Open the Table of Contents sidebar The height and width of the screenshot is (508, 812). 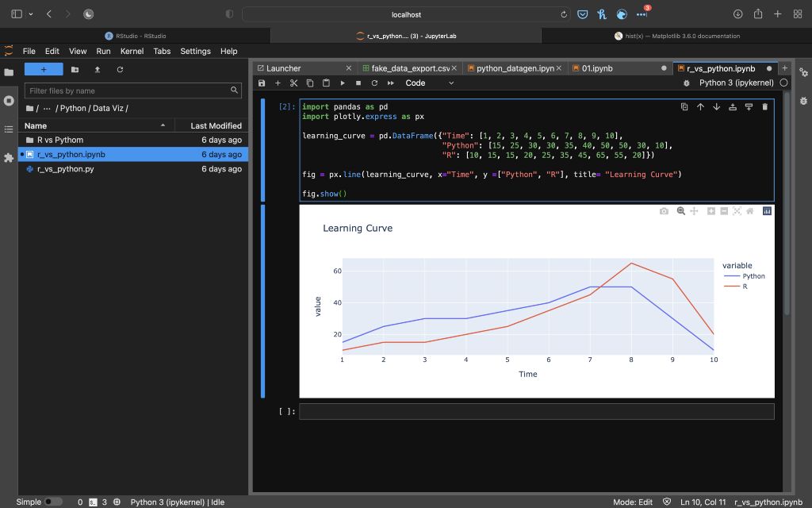(x=9, y=129)
